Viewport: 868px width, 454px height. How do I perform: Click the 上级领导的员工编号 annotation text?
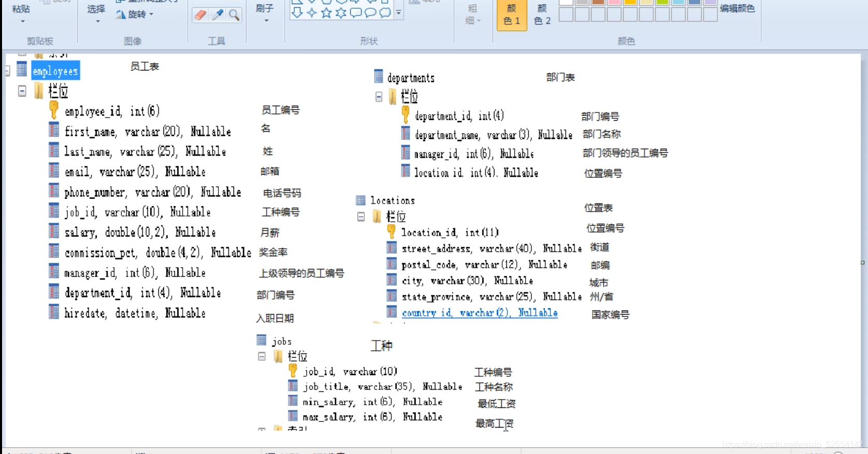(302, 273)
